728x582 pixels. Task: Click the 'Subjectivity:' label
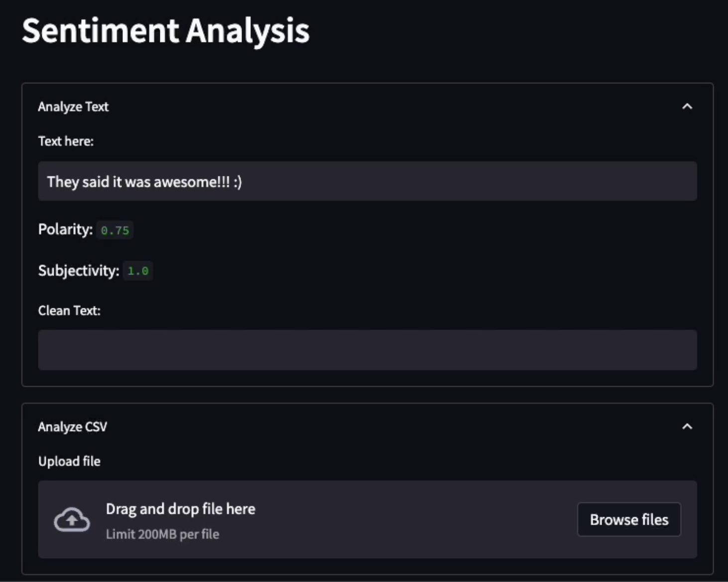tap(79, 271)
